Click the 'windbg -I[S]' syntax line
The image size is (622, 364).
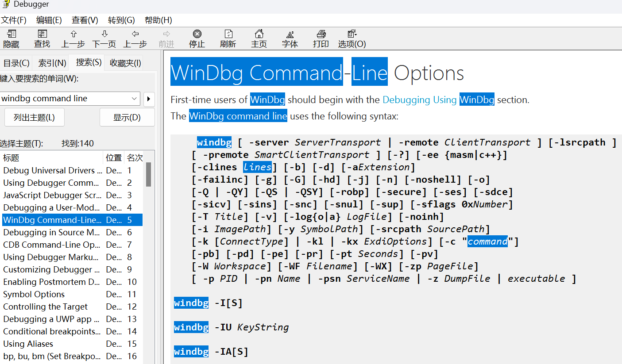[x=209, y=303]
